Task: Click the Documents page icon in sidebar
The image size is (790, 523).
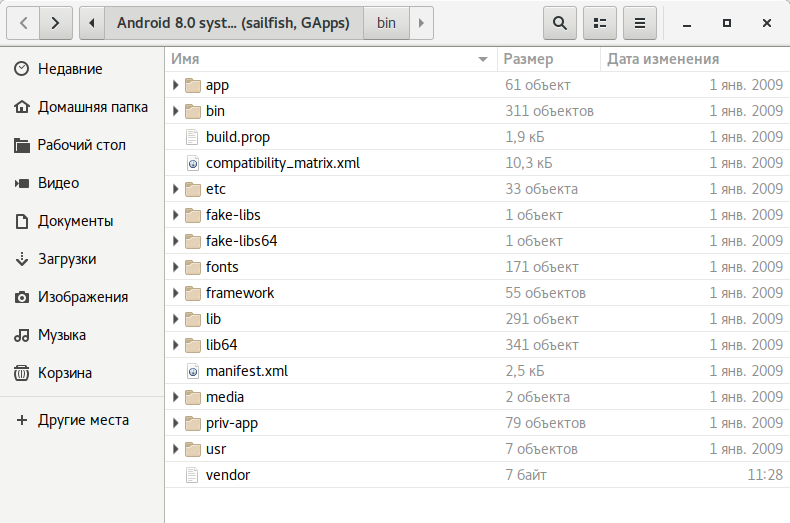Action: click(x=21, y=221)
